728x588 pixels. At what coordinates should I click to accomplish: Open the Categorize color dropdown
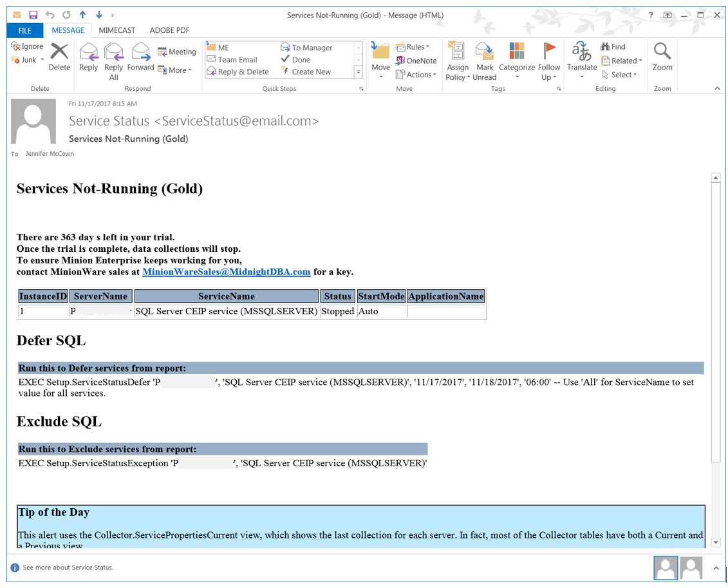tap(517, 61)
